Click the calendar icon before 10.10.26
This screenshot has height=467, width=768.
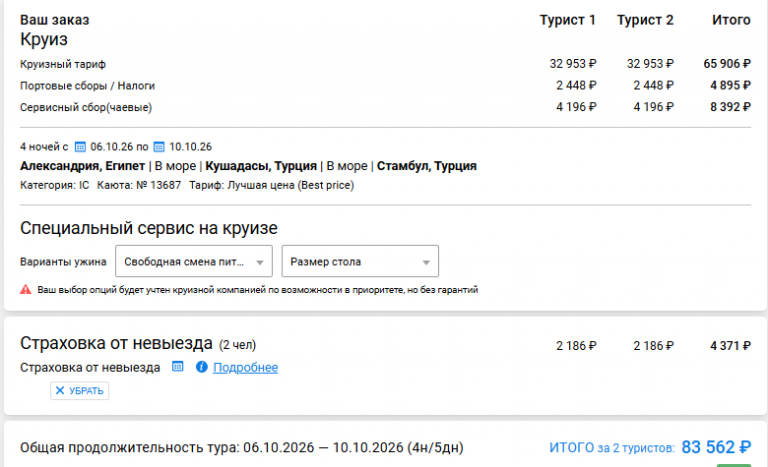point(159,147)
